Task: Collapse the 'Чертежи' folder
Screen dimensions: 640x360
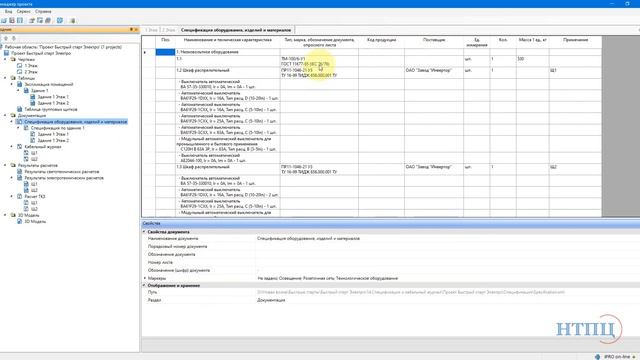Action: point(5,59)
